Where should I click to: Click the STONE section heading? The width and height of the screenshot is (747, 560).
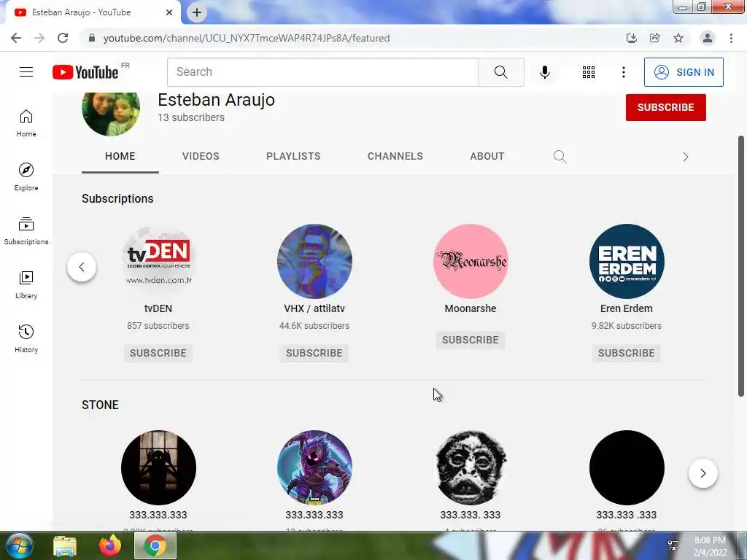pos(100,405)
